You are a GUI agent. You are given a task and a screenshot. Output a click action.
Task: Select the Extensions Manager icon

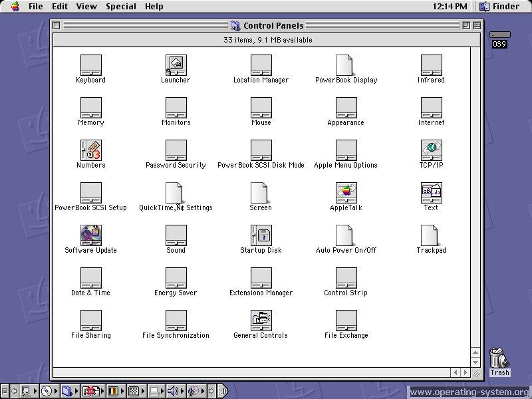pyautogui.click(x=261, y=278)
